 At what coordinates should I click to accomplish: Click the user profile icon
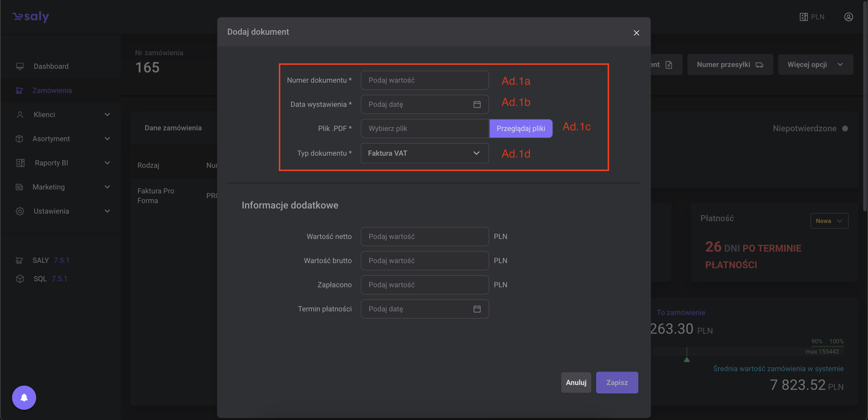click(x=848, y=17)
